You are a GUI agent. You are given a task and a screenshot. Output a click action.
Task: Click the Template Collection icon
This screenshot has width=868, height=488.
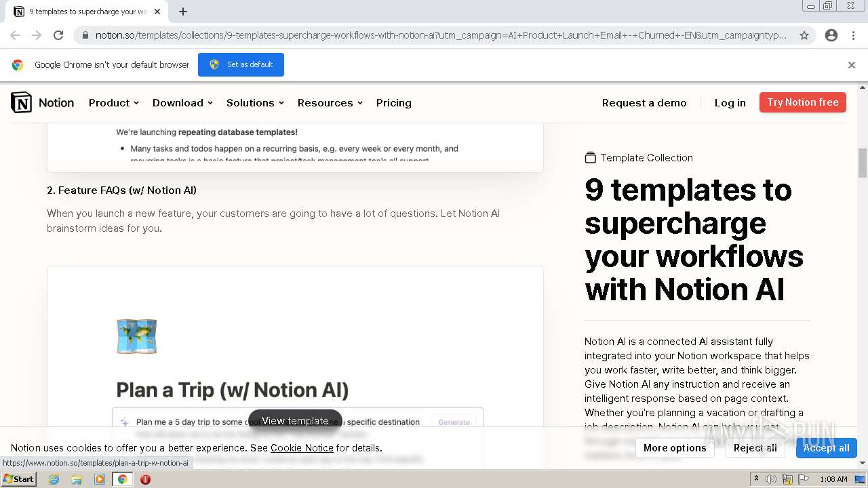pos(590,158)
